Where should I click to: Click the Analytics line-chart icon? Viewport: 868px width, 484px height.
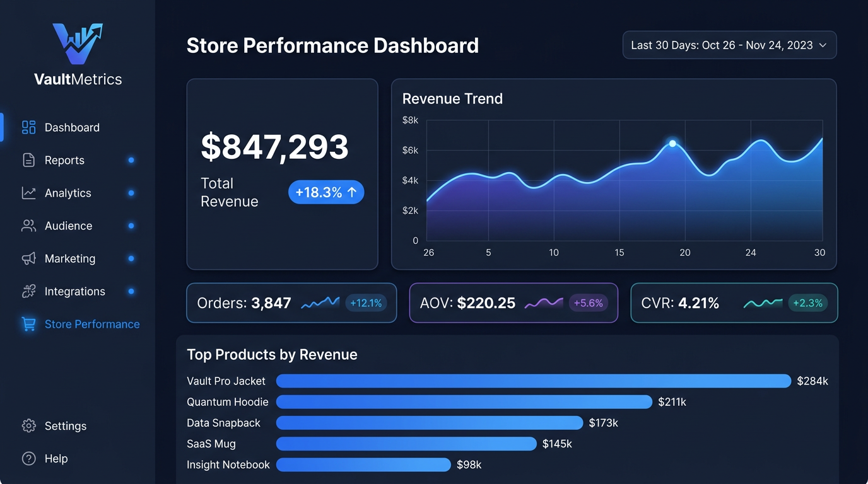(x=28, y=193)
